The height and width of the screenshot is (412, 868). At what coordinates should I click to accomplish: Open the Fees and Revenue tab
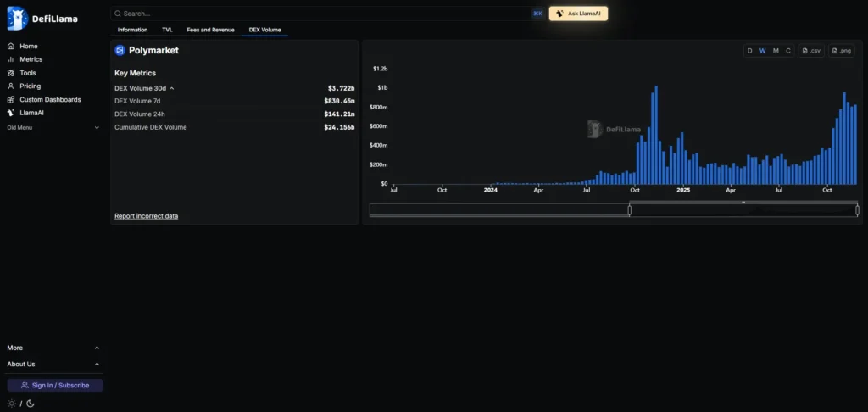tap(210, 30)
